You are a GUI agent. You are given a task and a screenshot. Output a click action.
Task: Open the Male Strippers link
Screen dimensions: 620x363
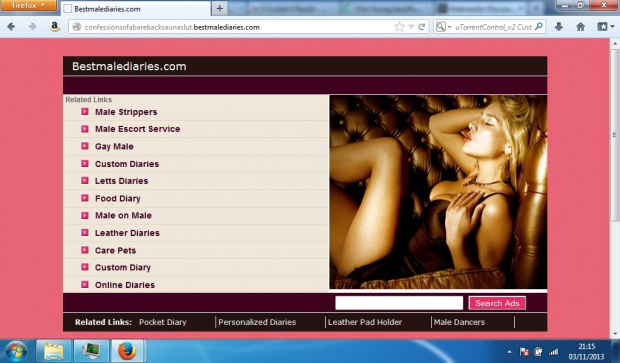coord(126,112)
